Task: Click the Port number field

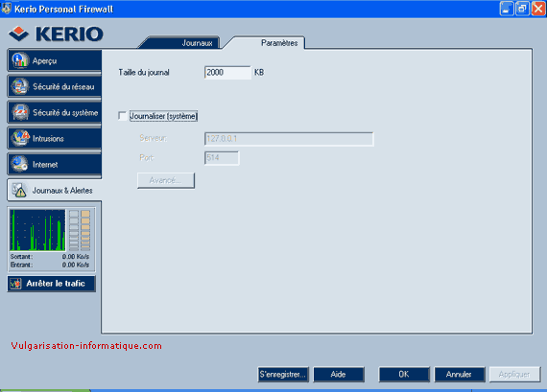Action: point(222,158)
